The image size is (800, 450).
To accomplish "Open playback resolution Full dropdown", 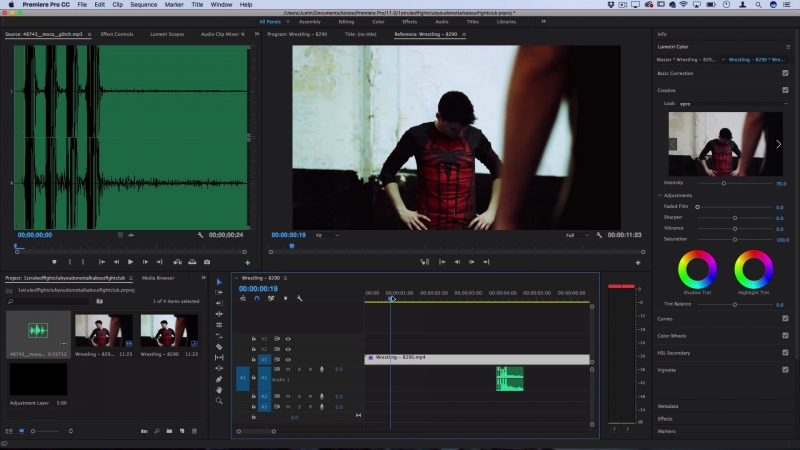I will (577, 235).
